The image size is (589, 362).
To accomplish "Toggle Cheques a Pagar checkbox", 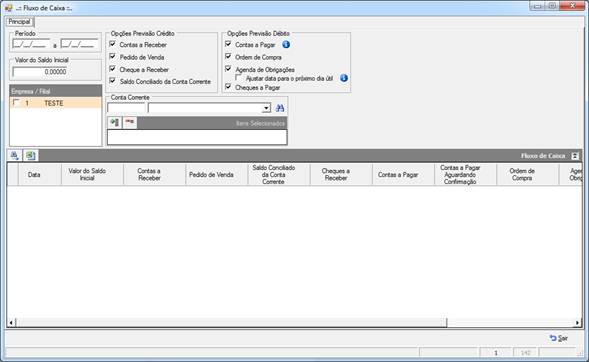I will coord(228,87).
